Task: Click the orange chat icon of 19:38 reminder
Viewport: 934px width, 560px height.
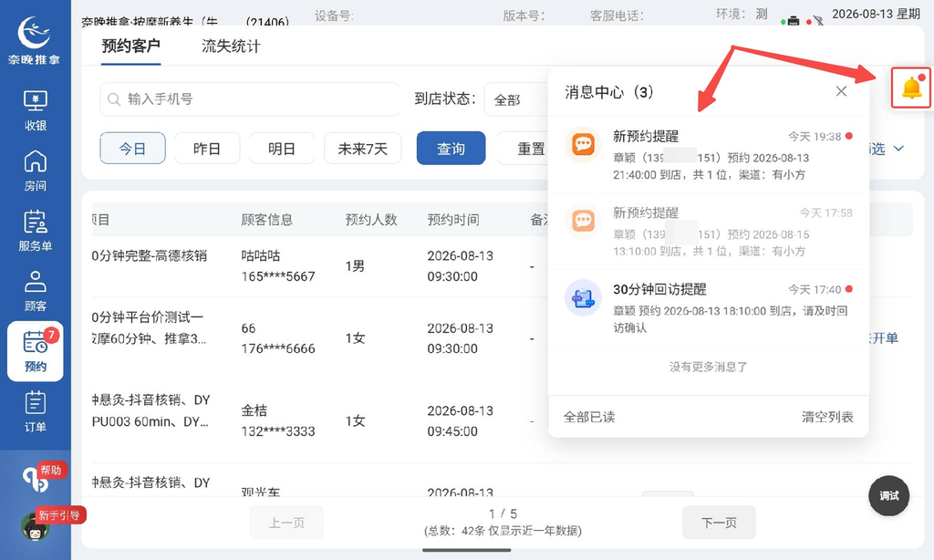Action: click(583, 145)
